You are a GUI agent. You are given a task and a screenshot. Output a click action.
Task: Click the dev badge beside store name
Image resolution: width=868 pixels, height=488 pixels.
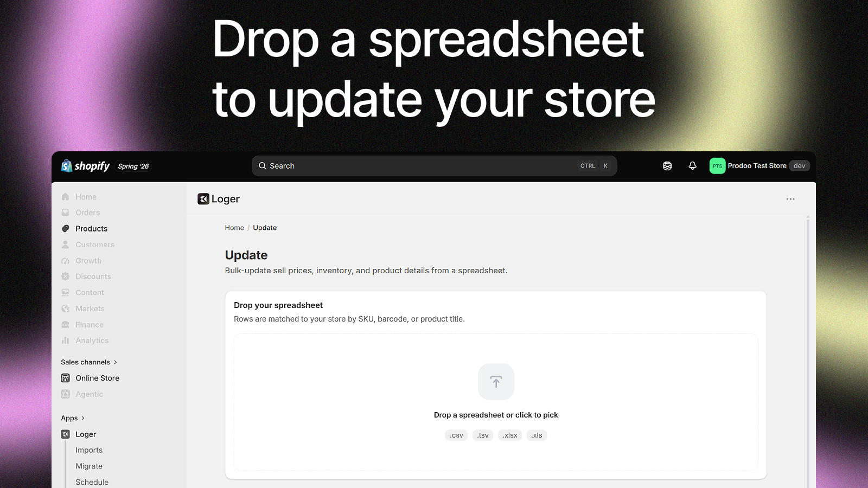point(799,166)
